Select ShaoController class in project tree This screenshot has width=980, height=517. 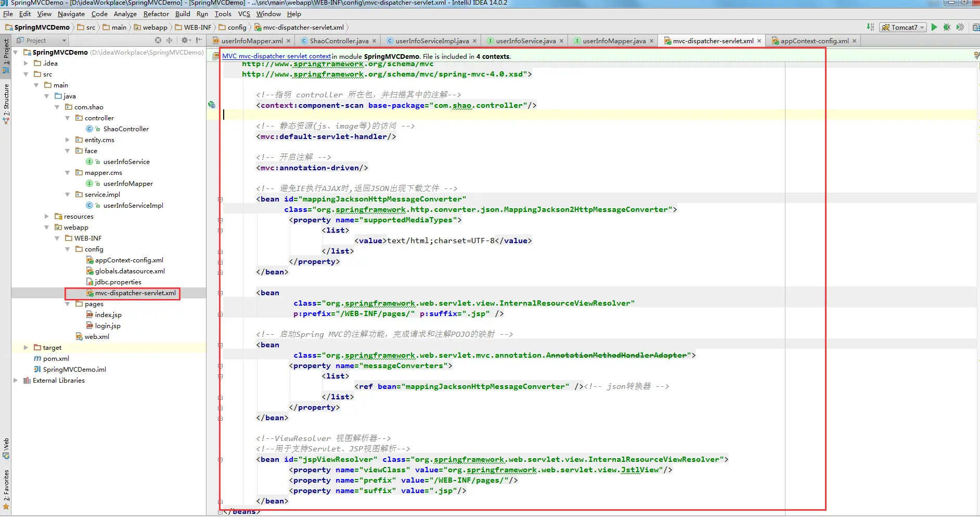125,129
